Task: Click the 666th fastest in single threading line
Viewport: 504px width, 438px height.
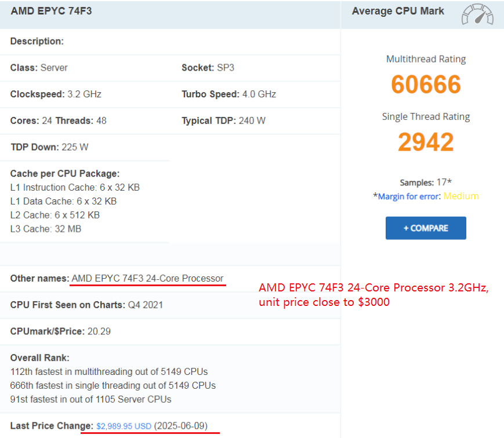Action: click(113, 385)
